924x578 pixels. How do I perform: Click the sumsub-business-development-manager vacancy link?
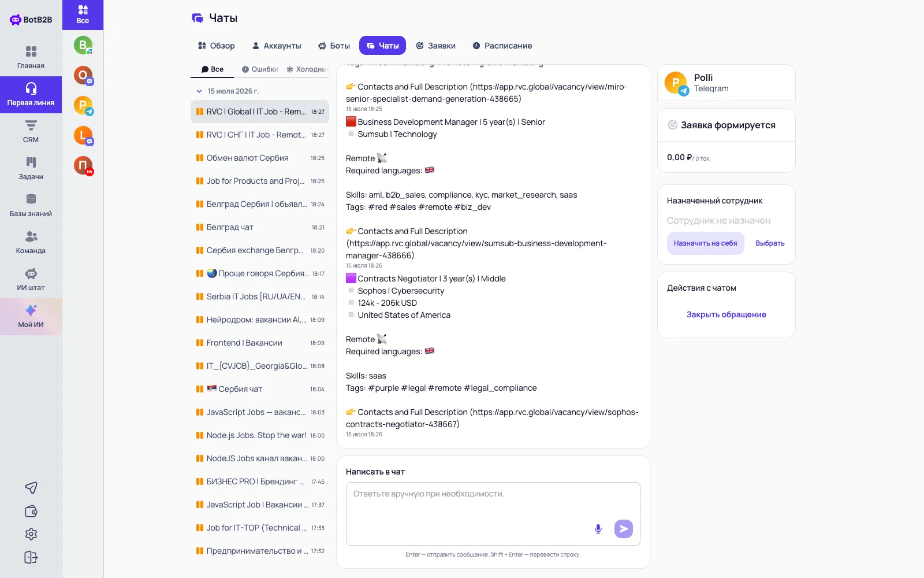[x=476, y=249]
